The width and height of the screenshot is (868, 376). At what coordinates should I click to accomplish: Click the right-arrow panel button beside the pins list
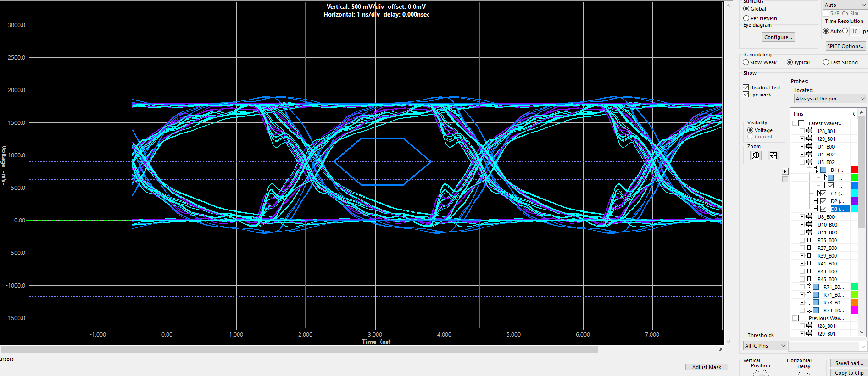785,171
